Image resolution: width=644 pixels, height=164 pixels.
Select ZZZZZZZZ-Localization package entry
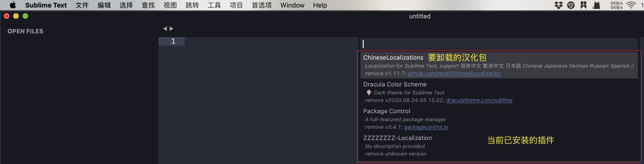499,146
